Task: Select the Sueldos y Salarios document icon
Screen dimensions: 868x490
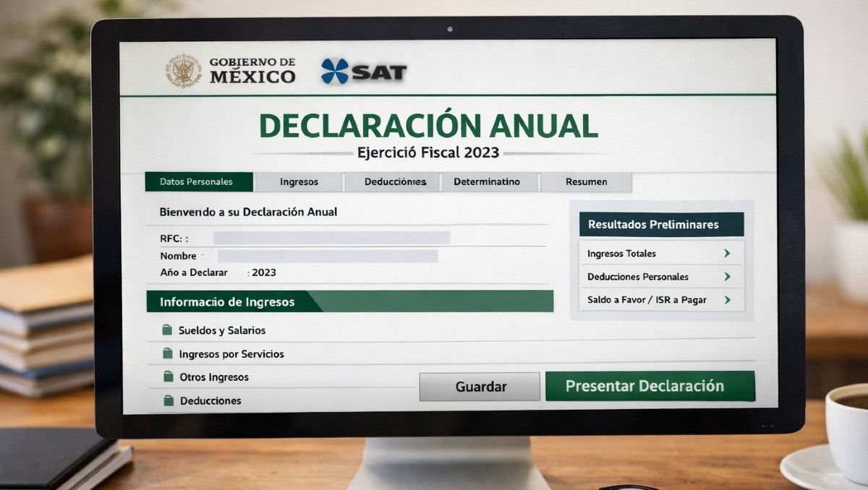Action: tap(169, 329)
